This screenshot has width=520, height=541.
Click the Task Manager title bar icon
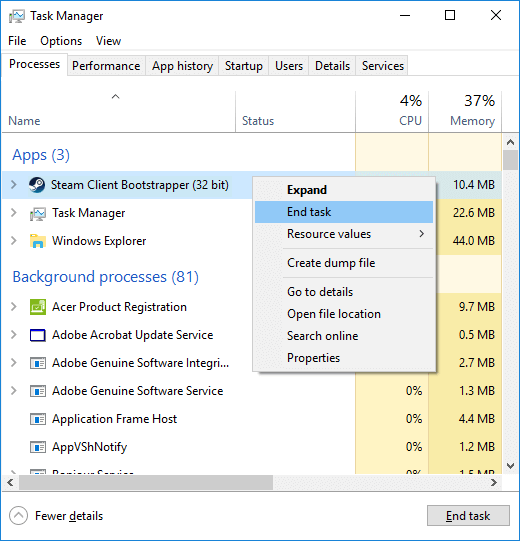(x=17, y=16)
